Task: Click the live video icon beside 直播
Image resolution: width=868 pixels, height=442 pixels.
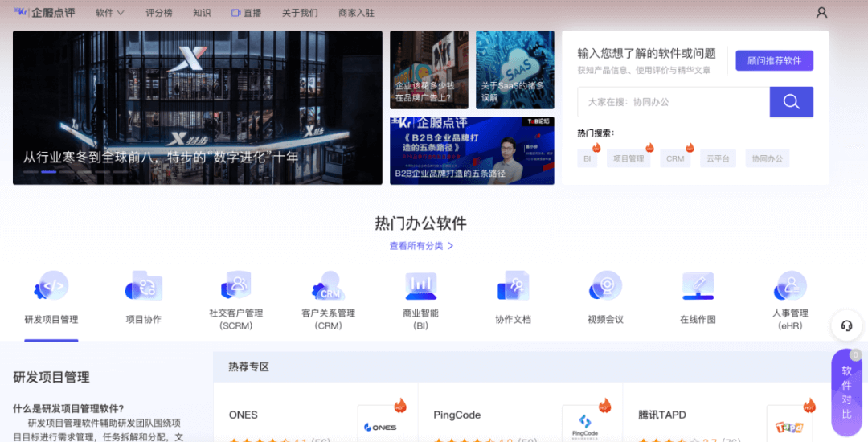Action: pos(235,13)
